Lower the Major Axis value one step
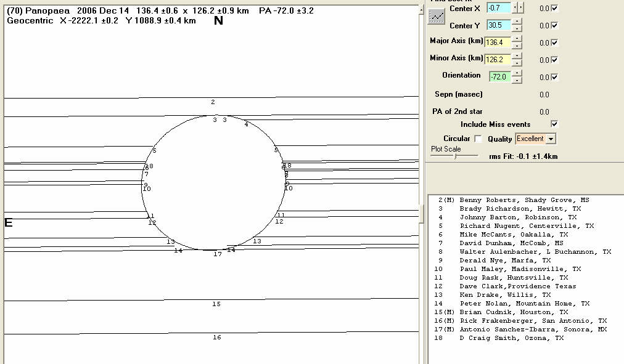Screen dimensions: 624x364 coord(517,46)
